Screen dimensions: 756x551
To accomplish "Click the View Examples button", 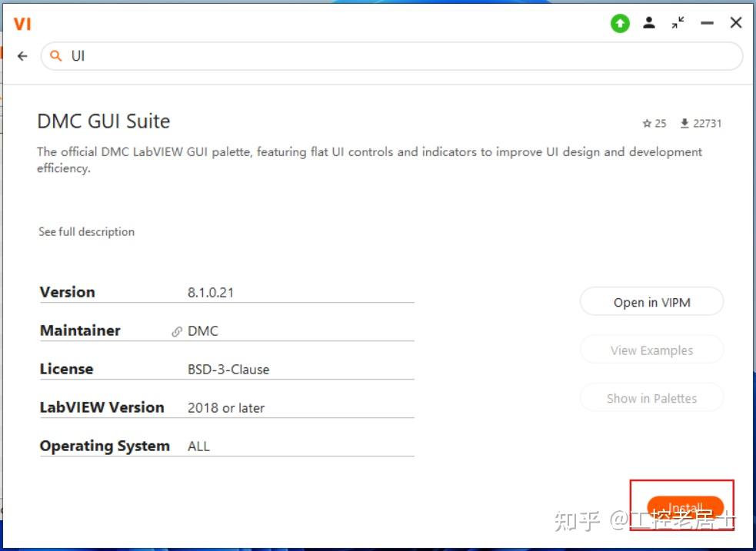I will click(x=651, y=350).
